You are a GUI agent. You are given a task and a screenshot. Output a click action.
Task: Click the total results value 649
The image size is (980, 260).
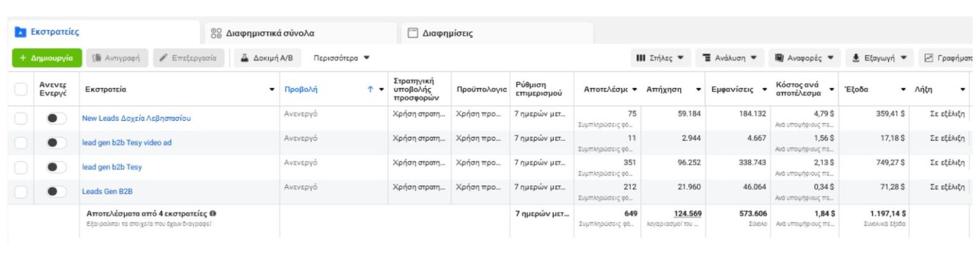click(630, 213)
